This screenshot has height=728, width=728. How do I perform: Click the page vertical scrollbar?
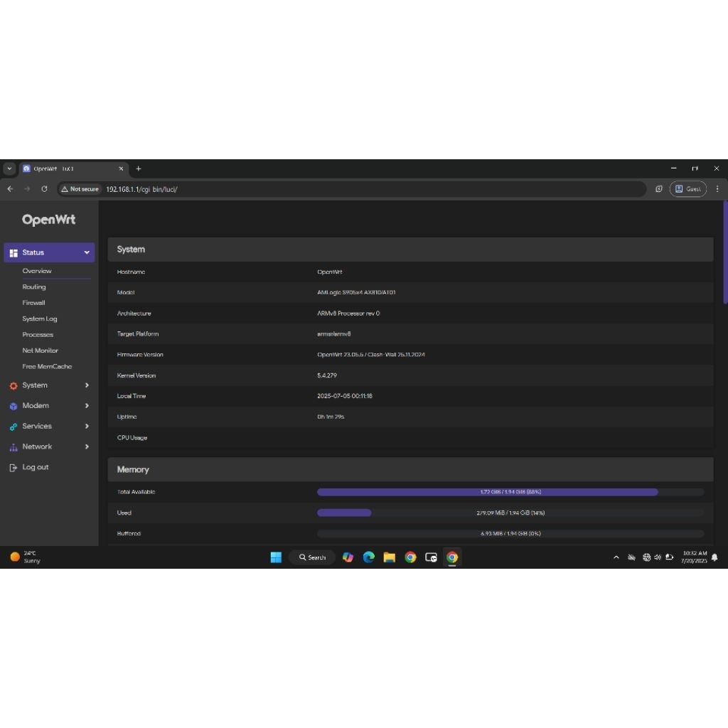[725, 253]
